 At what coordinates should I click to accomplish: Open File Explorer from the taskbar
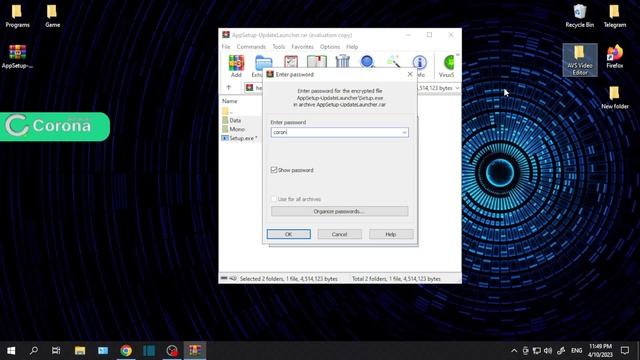coord(80,351)
